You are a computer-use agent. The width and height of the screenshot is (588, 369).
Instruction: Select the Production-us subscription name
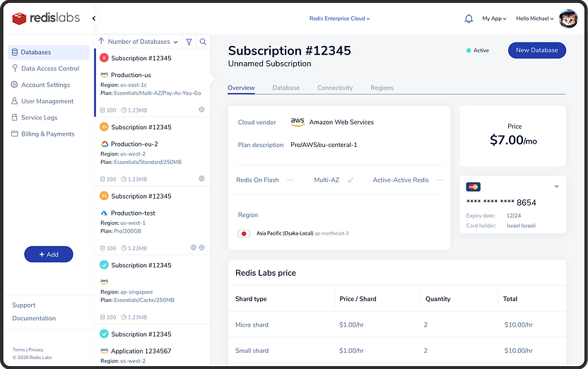[x=131, y=75]
